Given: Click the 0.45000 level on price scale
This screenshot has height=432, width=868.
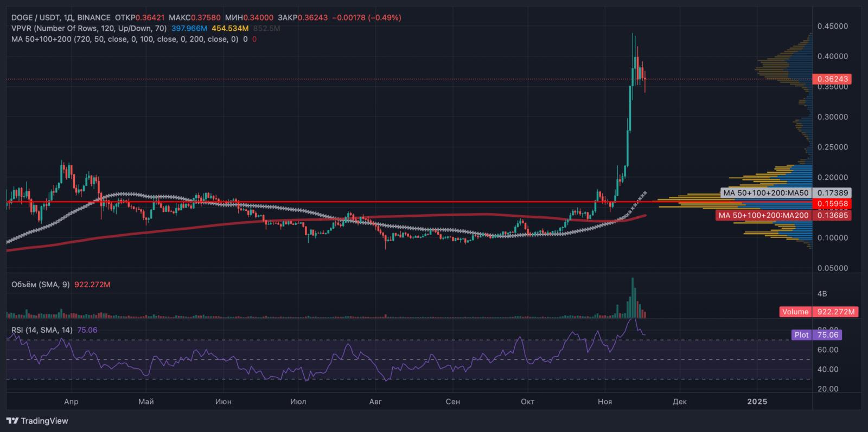Looking at the screenshot, I should point(833,26).
